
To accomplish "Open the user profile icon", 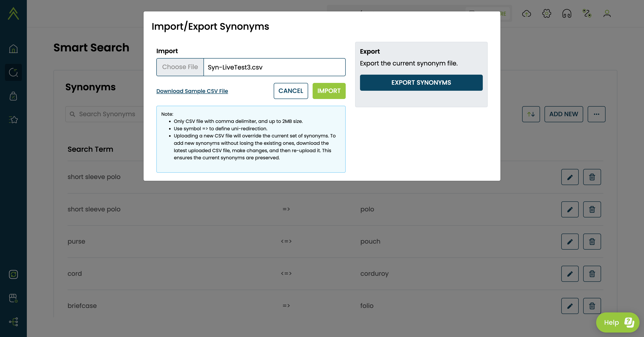I will pos(607,13).
